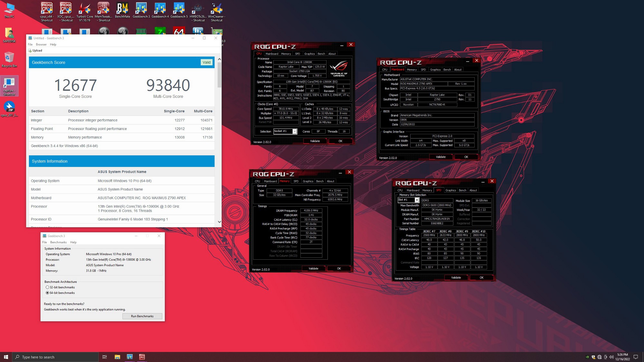644x362 pixels.
Task: Open the Browser menu in the Geekbench results window
Action: click(x=41, y=44)
